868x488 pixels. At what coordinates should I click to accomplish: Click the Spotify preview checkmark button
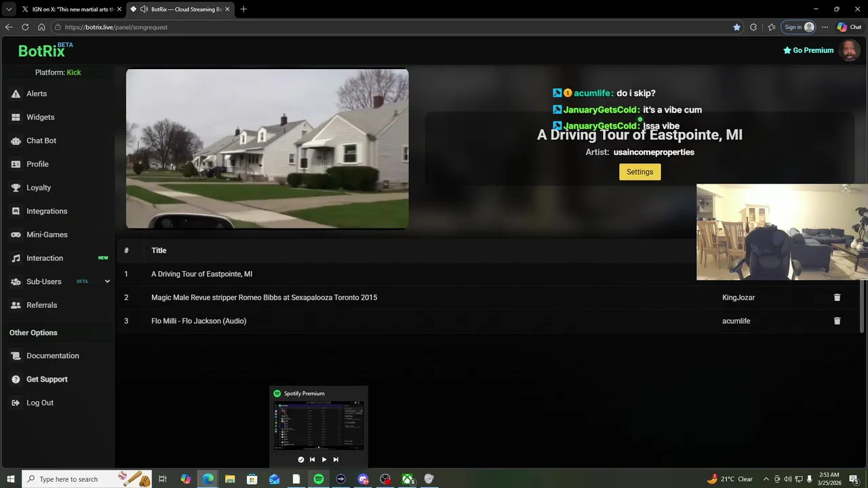(x=301, y=460)
